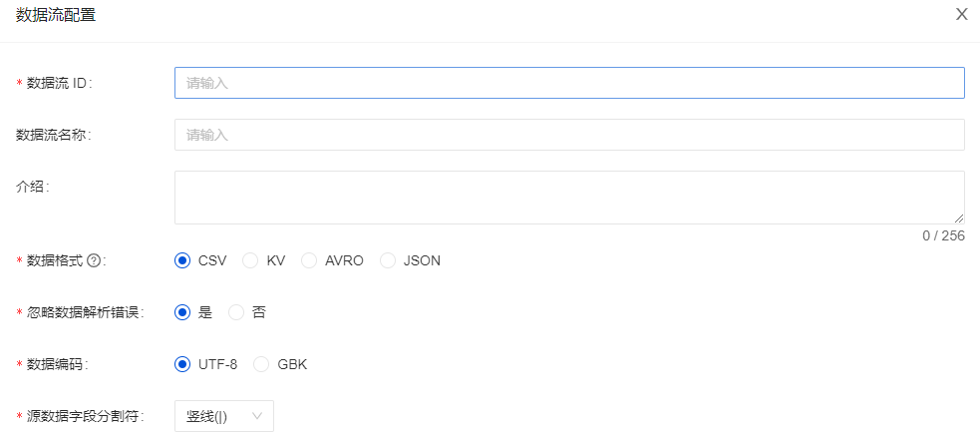The width and height of the screenshot is (980, 441).
Task: Select the CSV data format option
Action: [x=182, y=260]
